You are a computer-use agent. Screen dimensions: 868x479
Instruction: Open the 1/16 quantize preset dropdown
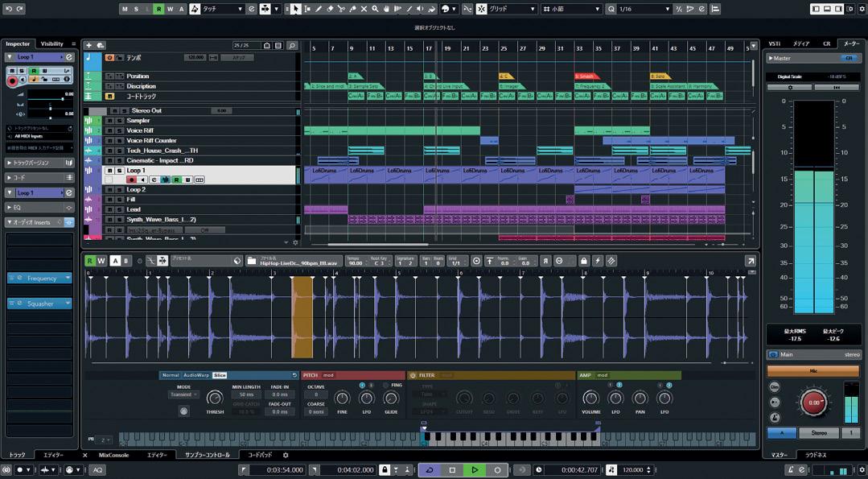(x=644, y=9)
